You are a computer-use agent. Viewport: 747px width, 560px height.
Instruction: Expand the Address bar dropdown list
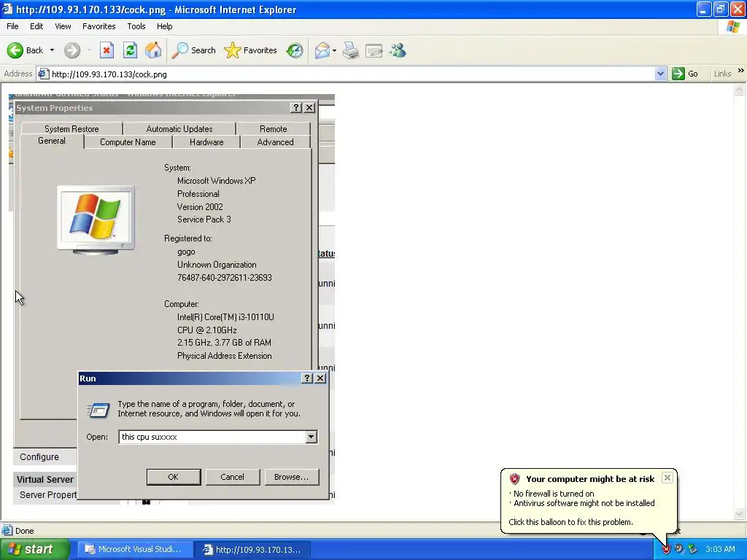click(x=660, y=74)
